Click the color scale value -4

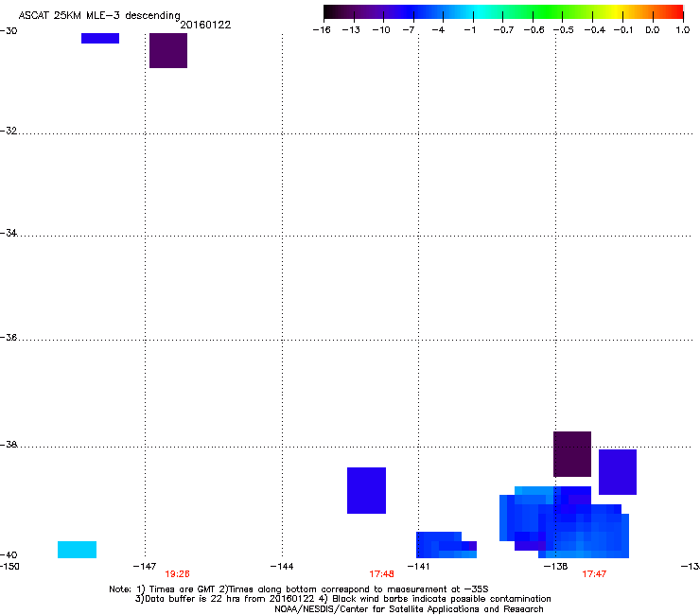pyautogui.click(x=438, y=30)
